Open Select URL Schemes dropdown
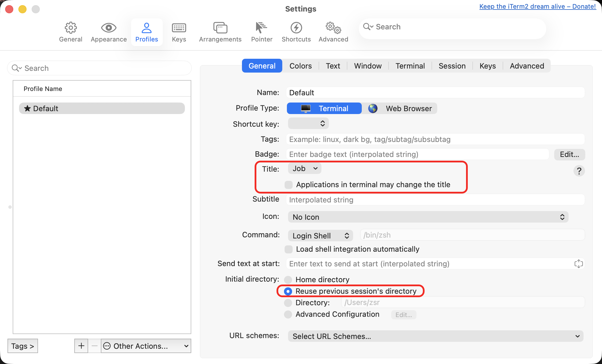This screenshot has width=602, height=364. 436,336
